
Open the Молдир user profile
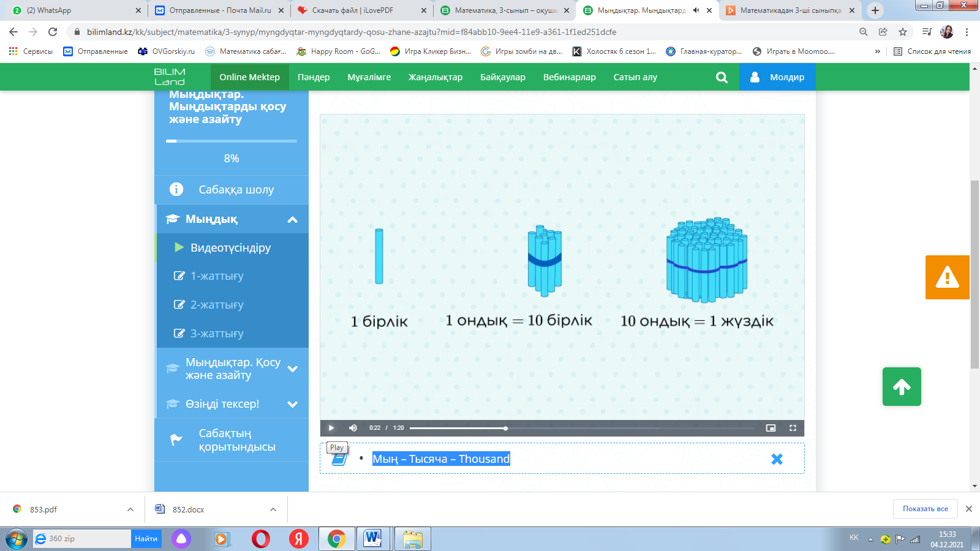pyautogui.click(x=777, y=77)
